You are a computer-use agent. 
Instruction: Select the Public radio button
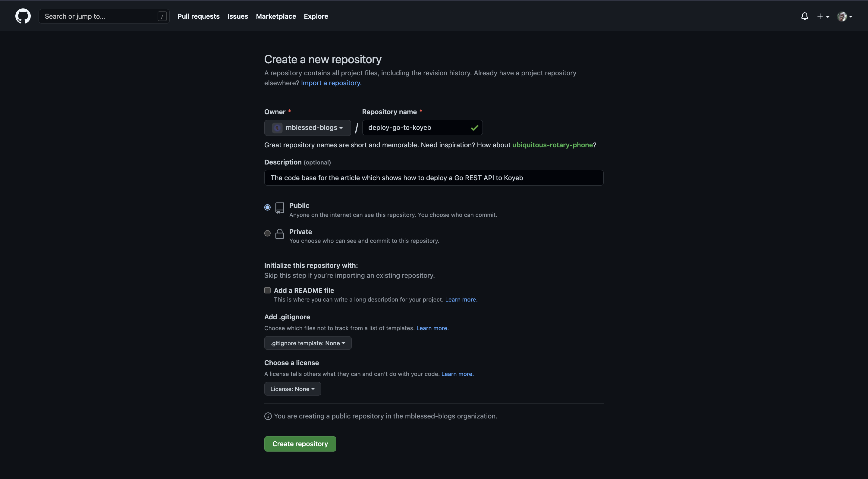point(267,207)
